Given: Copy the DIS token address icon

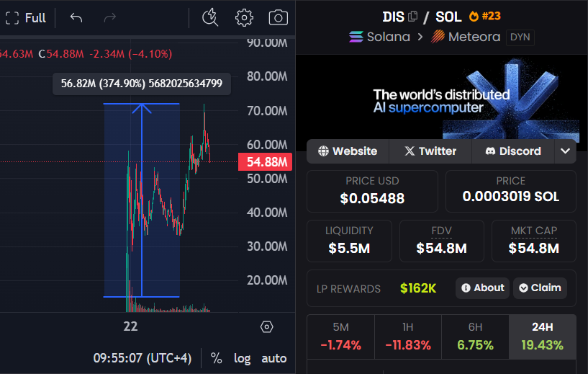Looking at the screenshot, I should pos(412,16).
